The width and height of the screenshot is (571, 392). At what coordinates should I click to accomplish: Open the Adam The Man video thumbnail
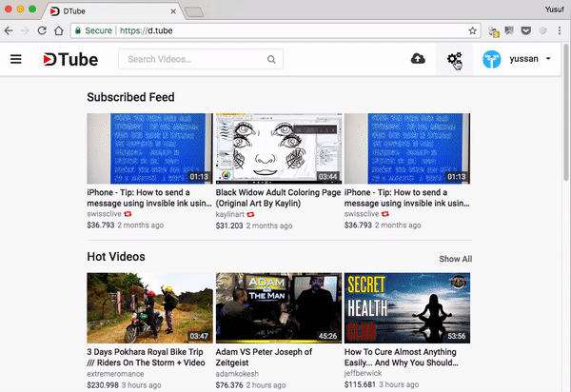pos(279,308)
